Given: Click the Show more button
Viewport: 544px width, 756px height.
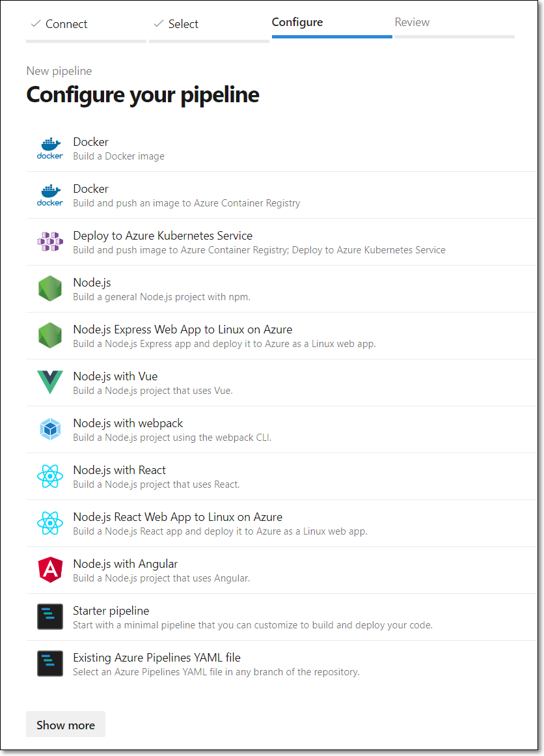Looking at the screenshot, I should tap(66, 724).
